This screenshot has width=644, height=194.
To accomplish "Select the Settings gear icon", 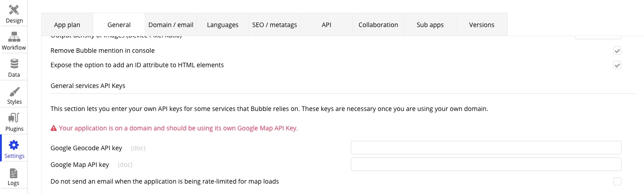I will (x=14, y=145).
